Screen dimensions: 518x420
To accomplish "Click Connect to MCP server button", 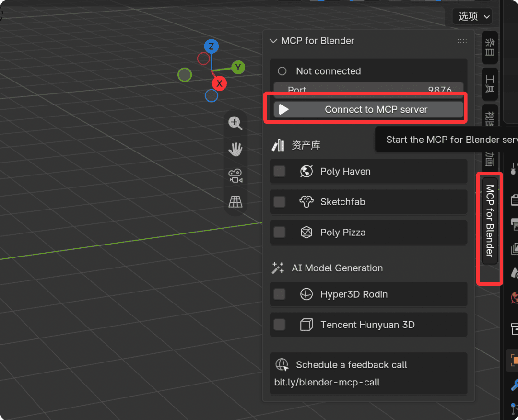I will [368, 110].
